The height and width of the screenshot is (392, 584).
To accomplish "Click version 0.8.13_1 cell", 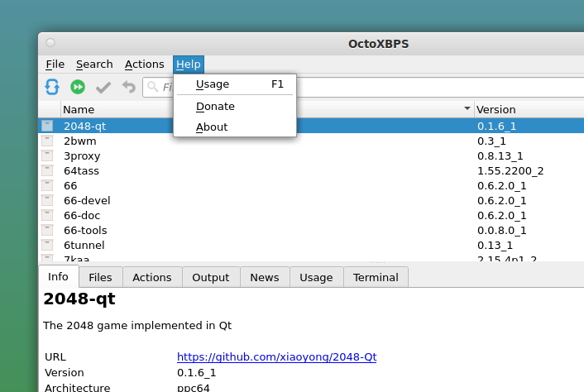I will [500, 156].
